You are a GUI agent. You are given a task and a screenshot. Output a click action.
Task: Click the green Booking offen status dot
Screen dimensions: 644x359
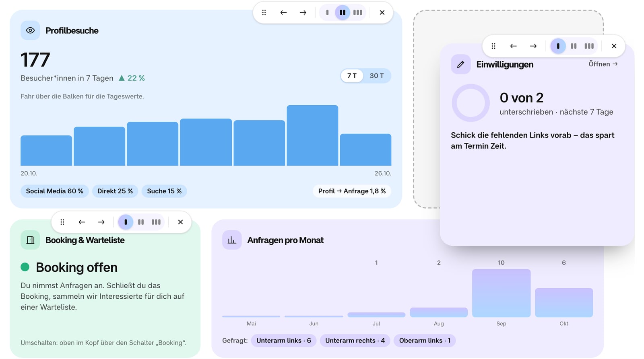[25, 267]
